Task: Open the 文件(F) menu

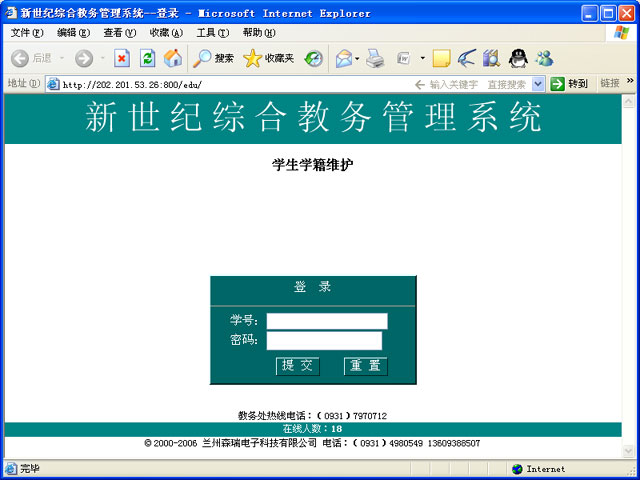Action: click(27, 33)
